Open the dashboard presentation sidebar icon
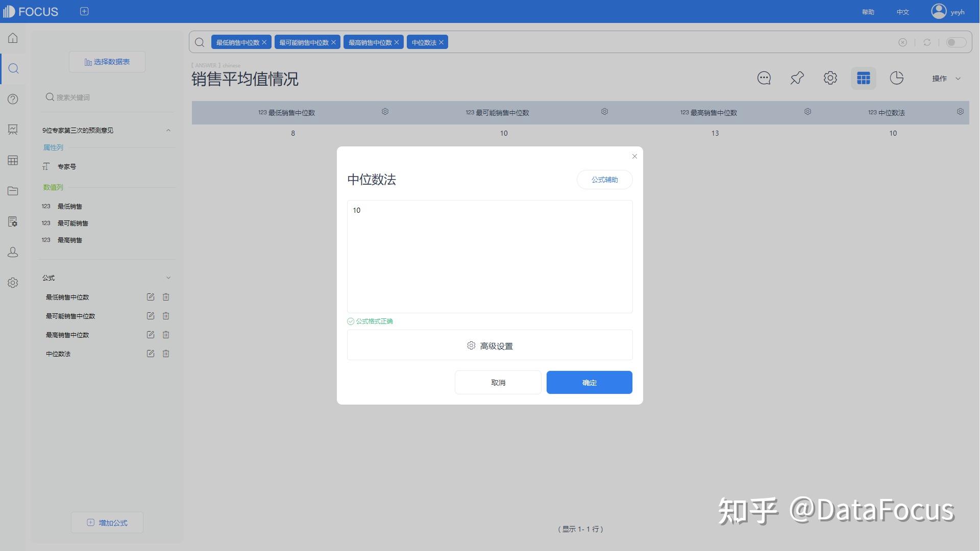980x551 pixels. 13,130
